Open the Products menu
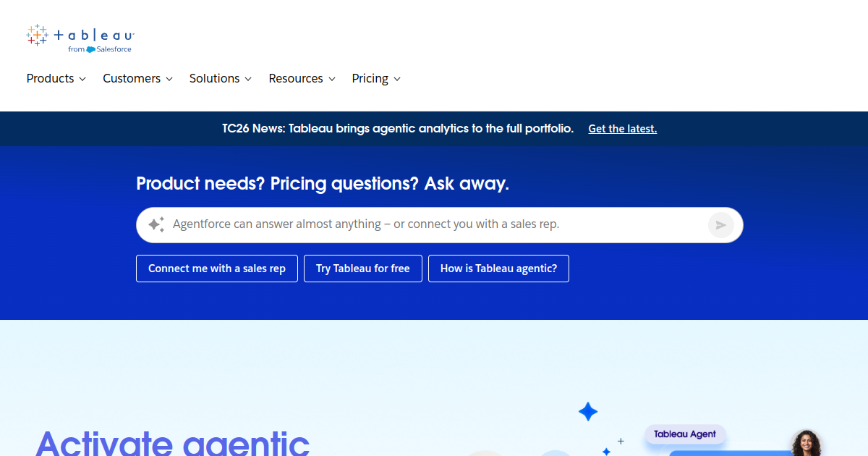 click(56, 78)
